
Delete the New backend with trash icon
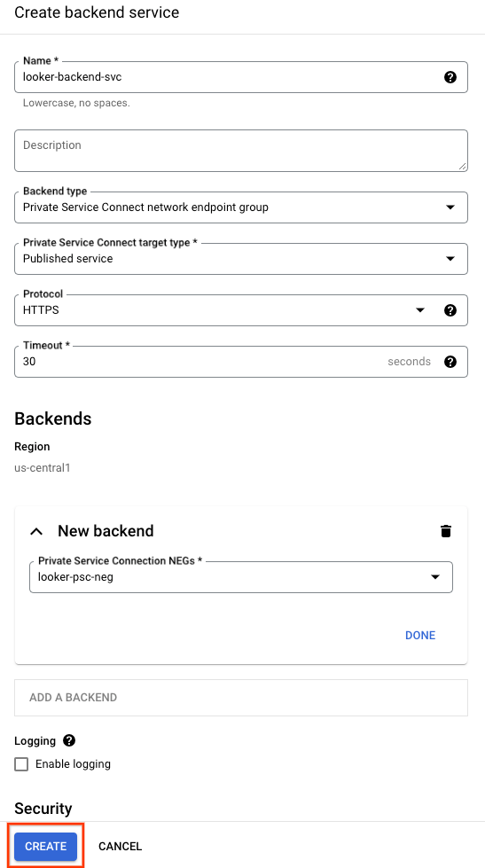click(446, 531)
